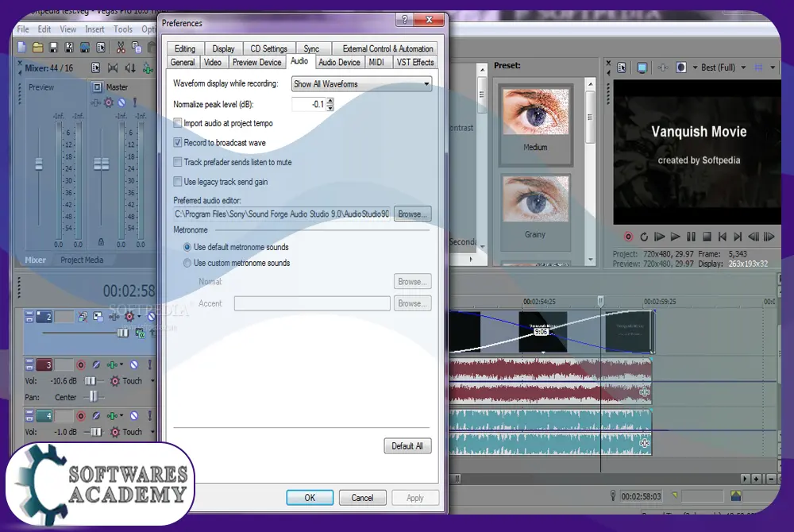This screenshot has width=794, height=532.
Task: Switch to the VST Effects tab
Action: coord(414,62)
